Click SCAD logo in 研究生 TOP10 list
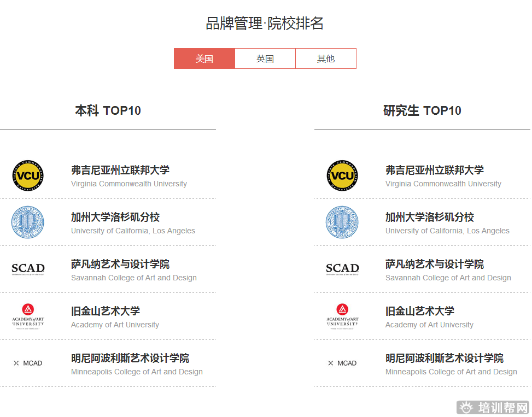 pyautogui.click(x=343, y=269)
